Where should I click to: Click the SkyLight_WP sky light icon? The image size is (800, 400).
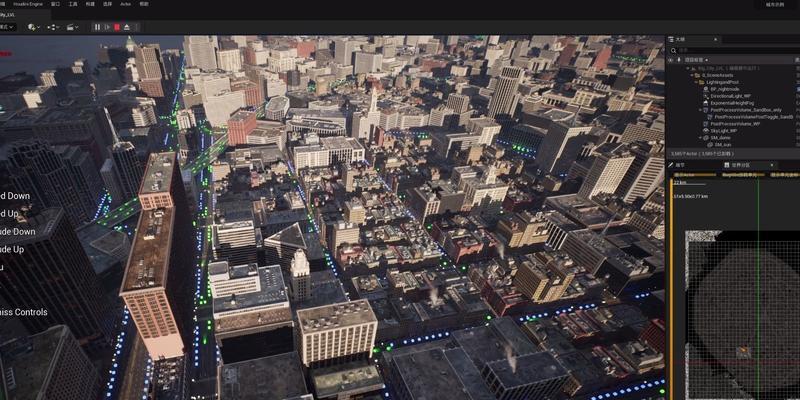pyautogui.click(x=706, y=131)
